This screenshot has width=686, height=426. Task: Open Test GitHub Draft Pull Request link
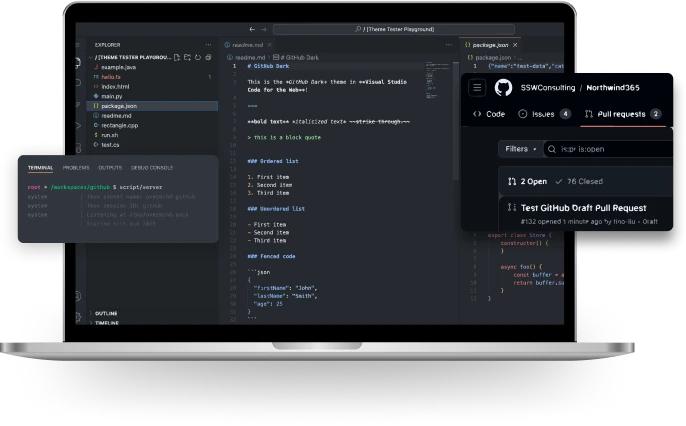582,207
